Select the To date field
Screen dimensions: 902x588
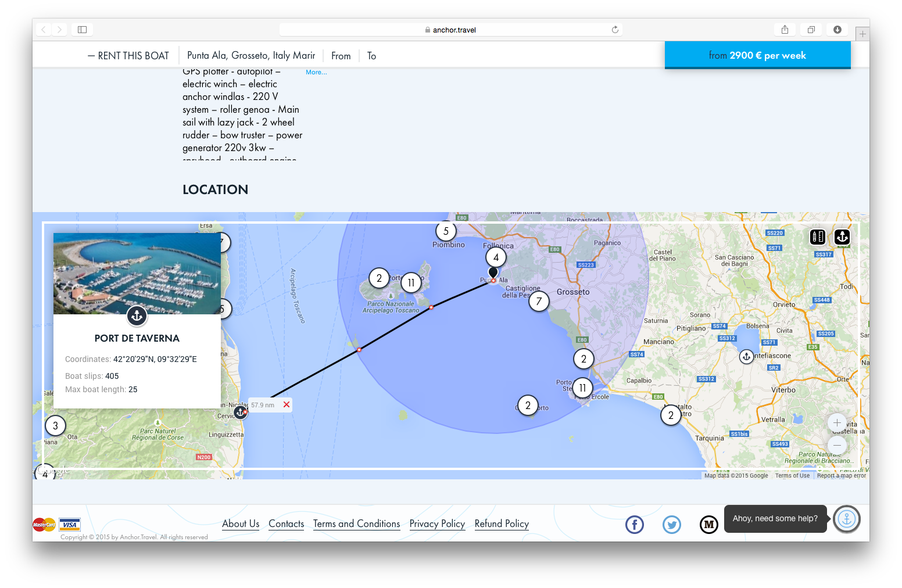[371, 56]
